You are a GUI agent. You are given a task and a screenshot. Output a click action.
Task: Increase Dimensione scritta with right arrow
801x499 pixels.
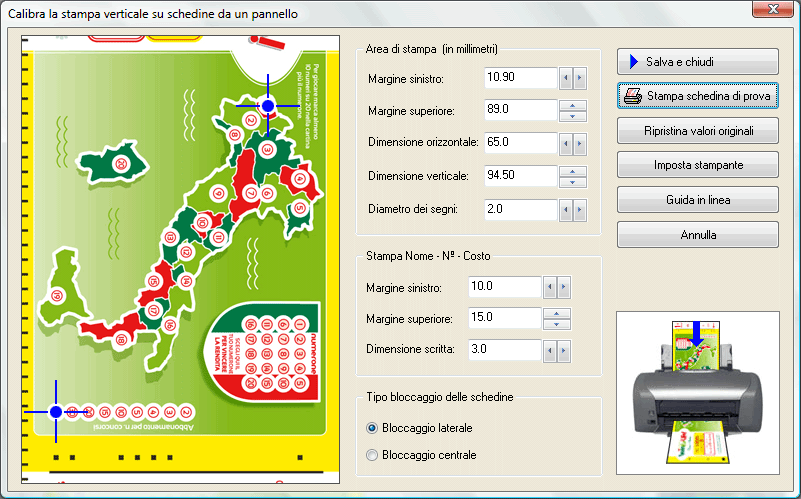(564, 350)
